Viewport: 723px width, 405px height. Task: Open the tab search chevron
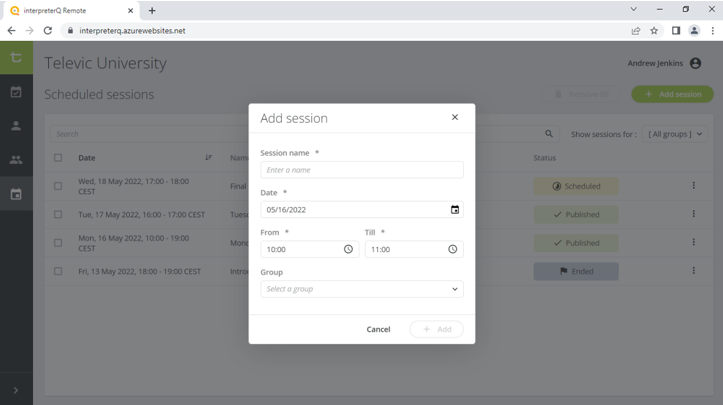click(x=634, y=9)
